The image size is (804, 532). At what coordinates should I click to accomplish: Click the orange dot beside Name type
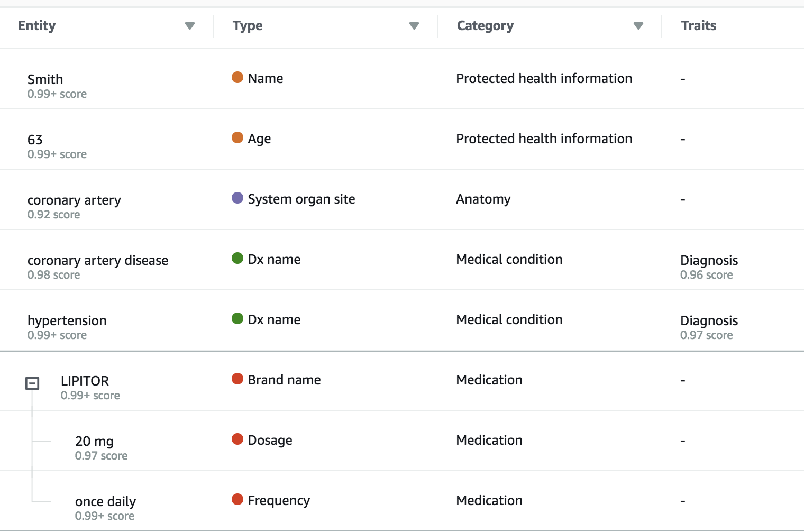pyautogui.click(x=237, y=78)
